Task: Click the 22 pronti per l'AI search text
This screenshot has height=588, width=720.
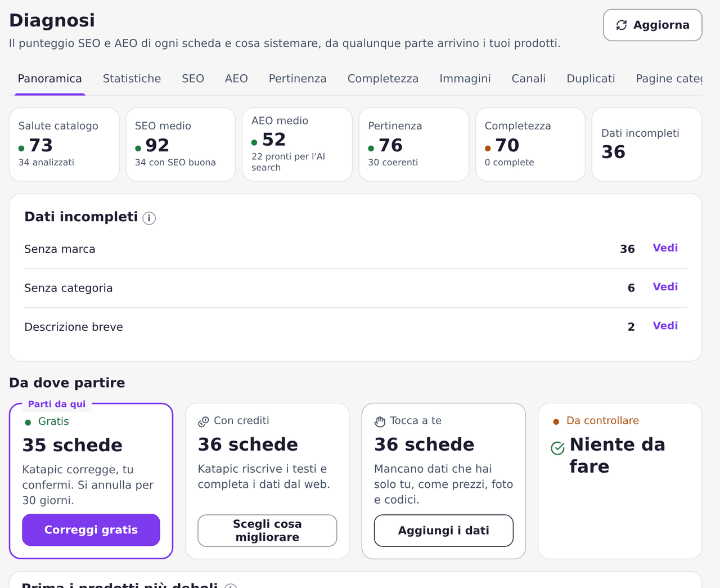Action: 288,162
